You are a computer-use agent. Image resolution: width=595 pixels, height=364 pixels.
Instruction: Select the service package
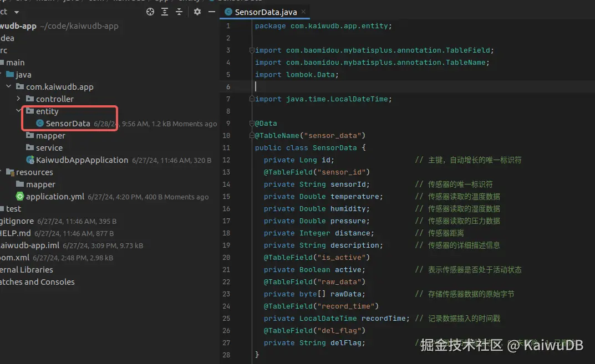[49, 148]
